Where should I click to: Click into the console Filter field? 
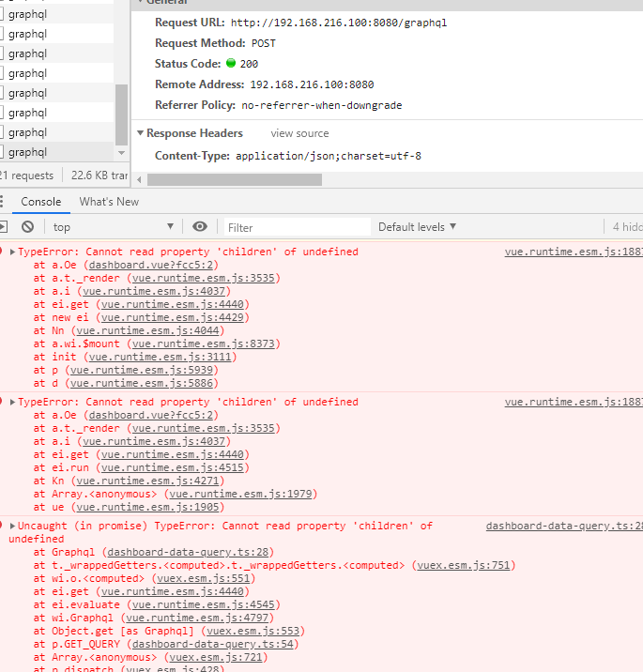point(297,227)
